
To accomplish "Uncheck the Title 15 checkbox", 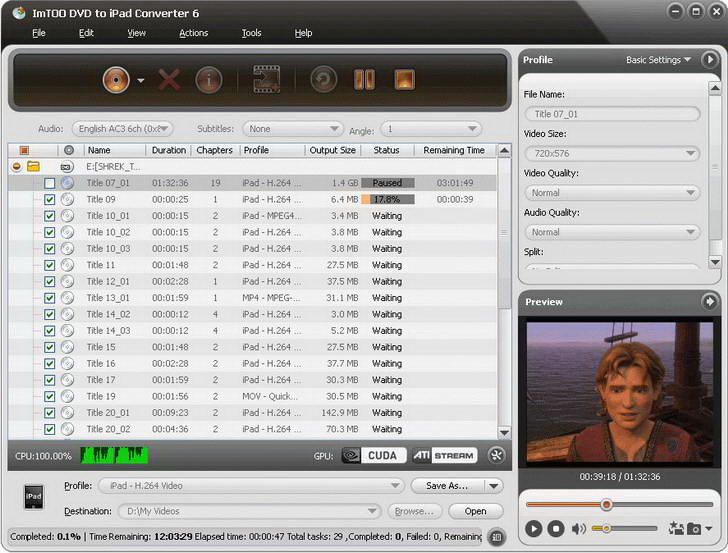I will [x=50, y=347].
